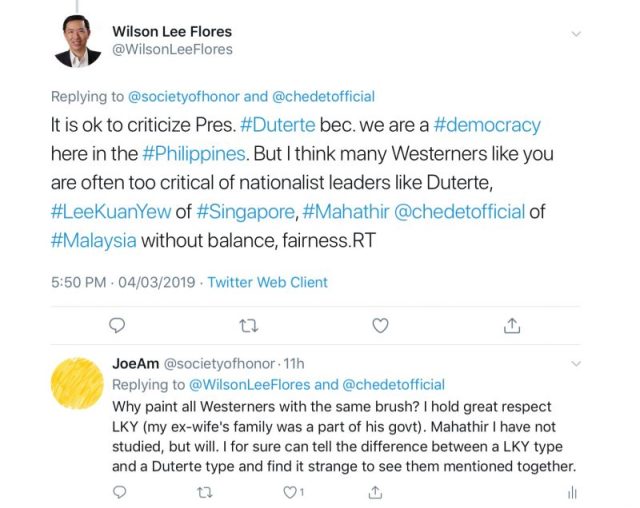
Task: Share JoeAm's reply tweet
Action: click(x=376, y=491)
